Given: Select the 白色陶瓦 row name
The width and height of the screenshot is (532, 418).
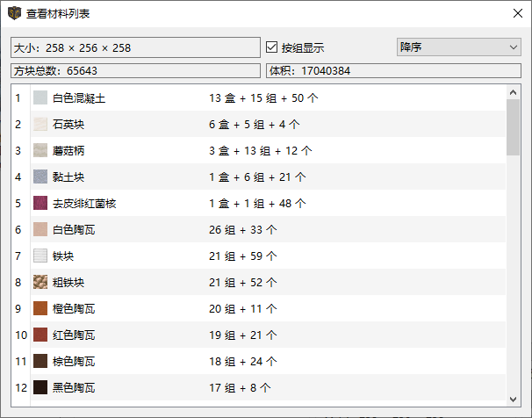Looking at the screenshot, I should pos(74,230).
